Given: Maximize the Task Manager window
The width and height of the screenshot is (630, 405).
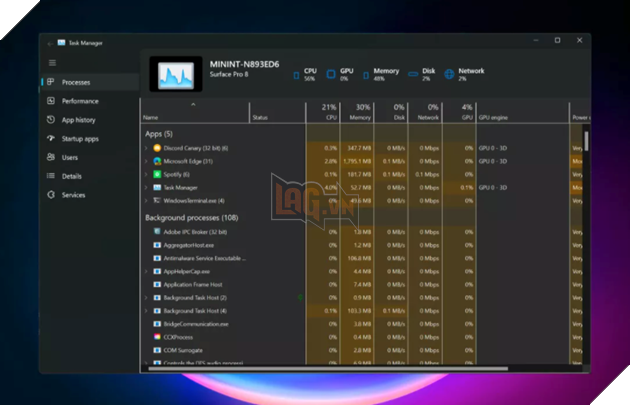Looking at the screenshot, I should 557,40.
